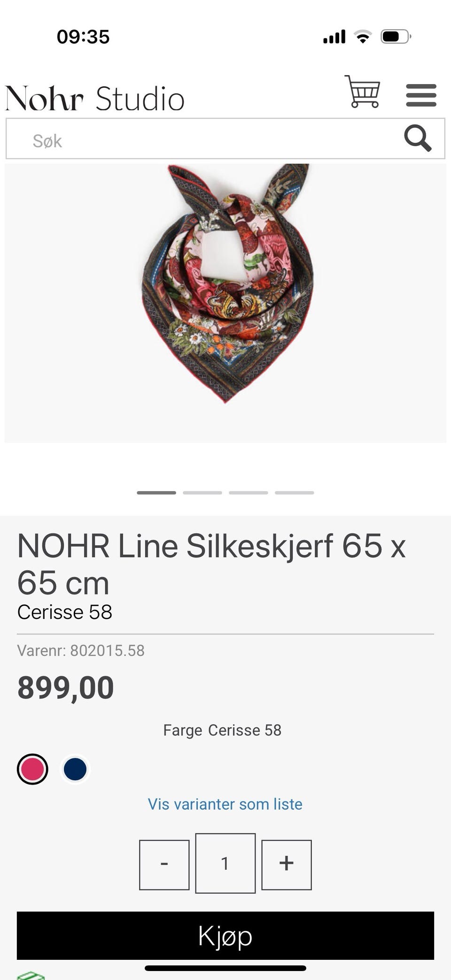Select the navy blue color swatch

coord(75,769)
